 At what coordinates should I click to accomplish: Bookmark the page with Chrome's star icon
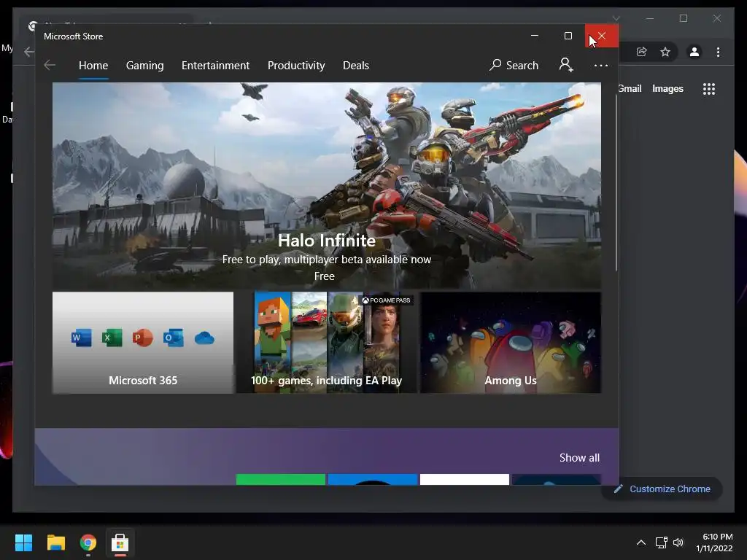point(665,52)
